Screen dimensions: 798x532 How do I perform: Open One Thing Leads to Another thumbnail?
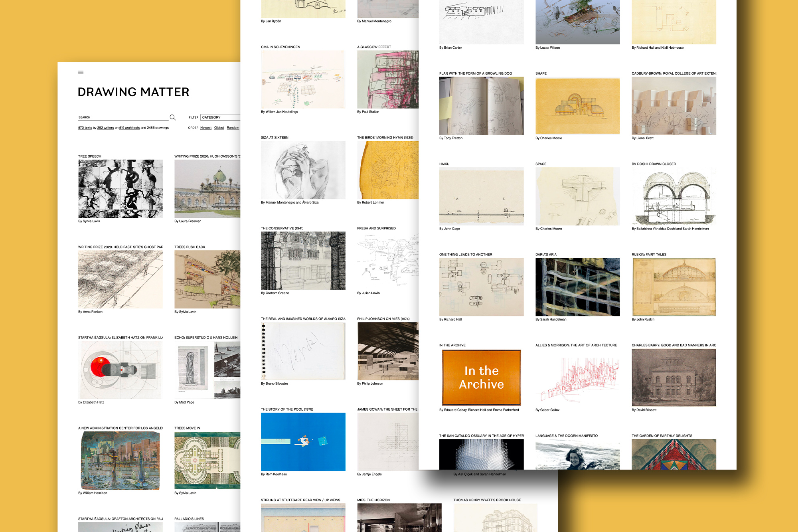(x=482, y=287)
